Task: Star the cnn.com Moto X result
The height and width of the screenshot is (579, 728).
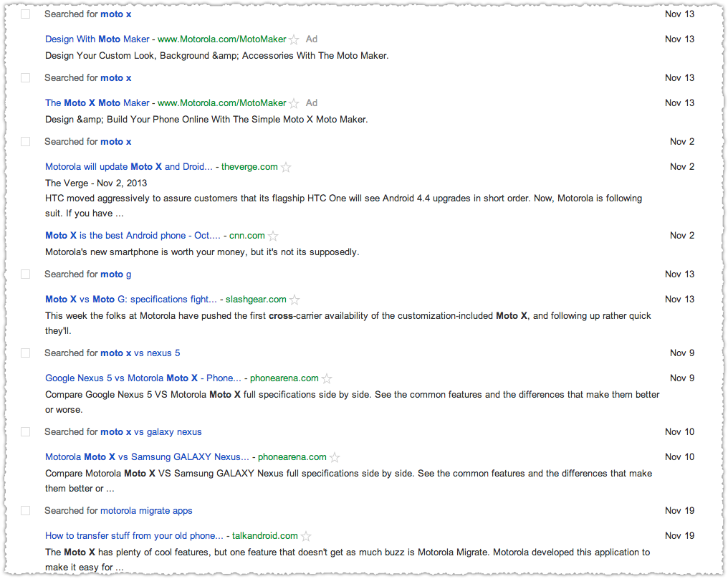Action: tap(273, 236)
